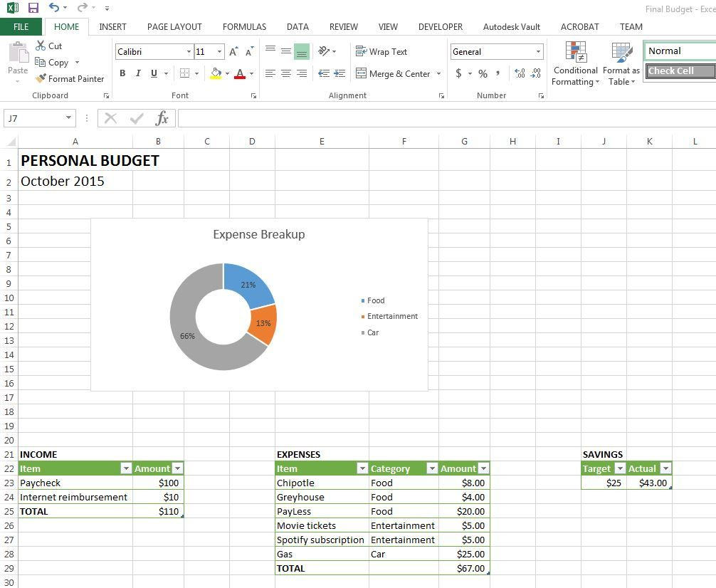Click the Save icon in quick access toolbar
Viewport: 716px width, 588px height.
tap(33, 8)
